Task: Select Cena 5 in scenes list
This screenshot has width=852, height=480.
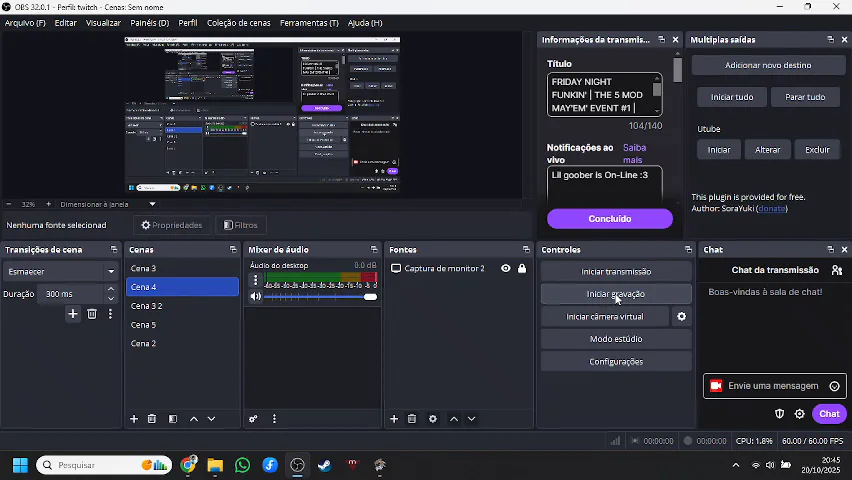Action: (182, 325)
